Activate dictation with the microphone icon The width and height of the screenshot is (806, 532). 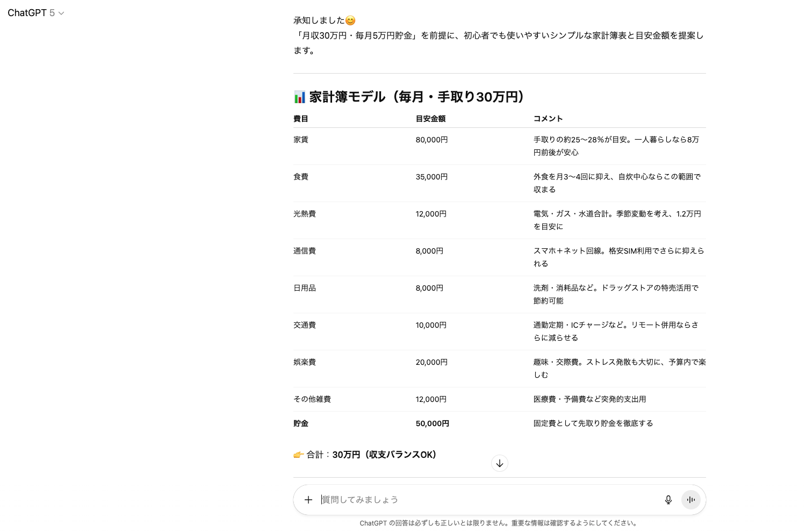[668, 500]
